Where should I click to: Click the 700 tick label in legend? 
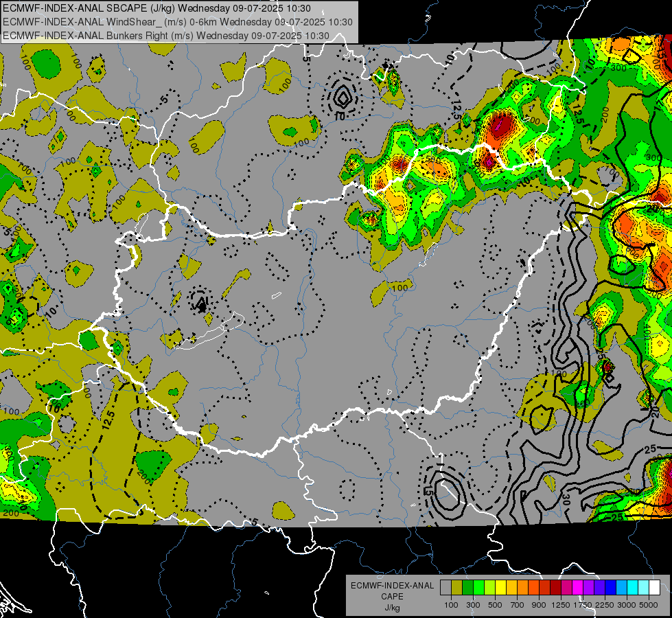coord(518,605)
